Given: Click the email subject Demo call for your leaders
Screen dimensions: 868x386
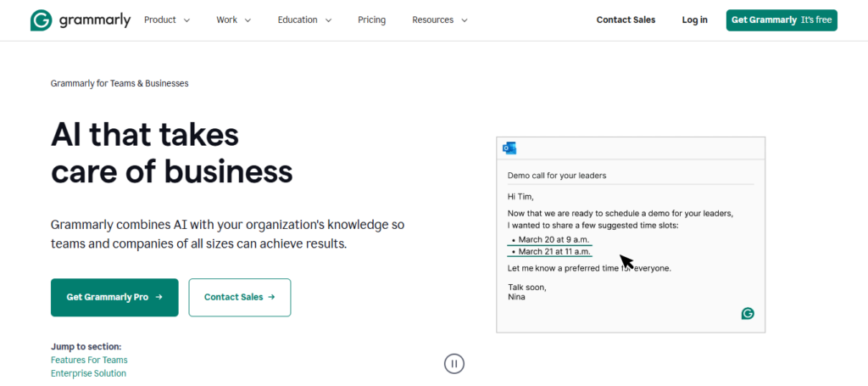Looking at the screenshot, I should tap(557, 176).
